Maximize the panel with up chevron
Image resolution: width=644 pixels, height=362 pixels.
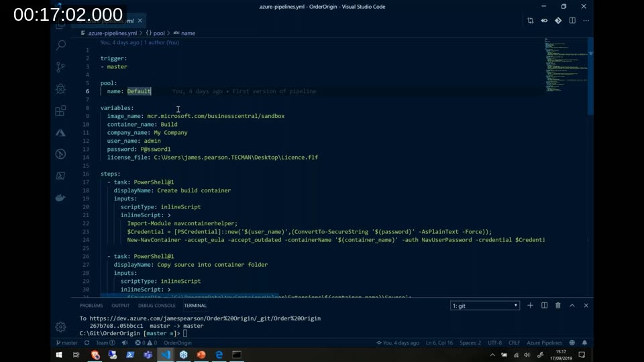coord(572,306)
